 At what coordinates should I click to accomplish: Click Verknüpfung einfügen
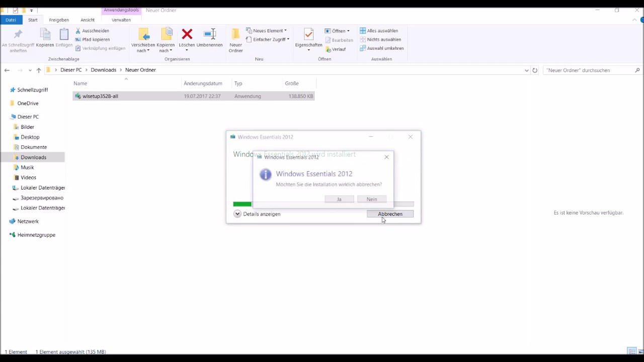[x=100, y=48]
